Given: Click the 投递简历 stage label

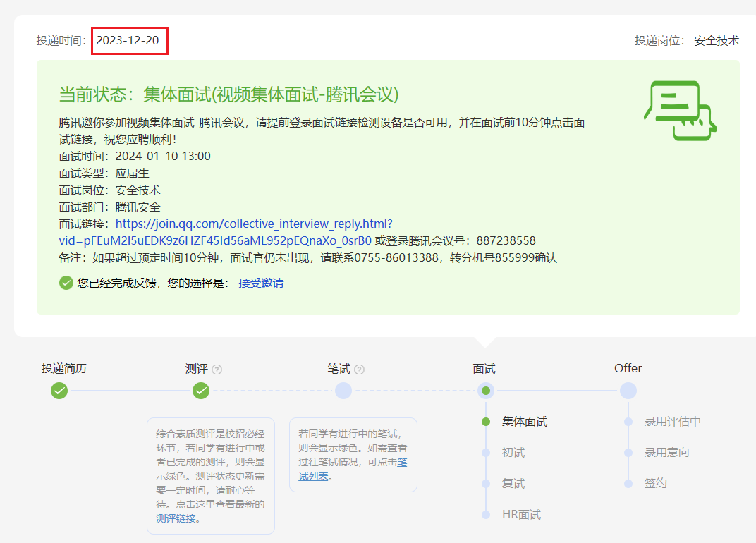Looking at the screenshot, I should [64, 368].
